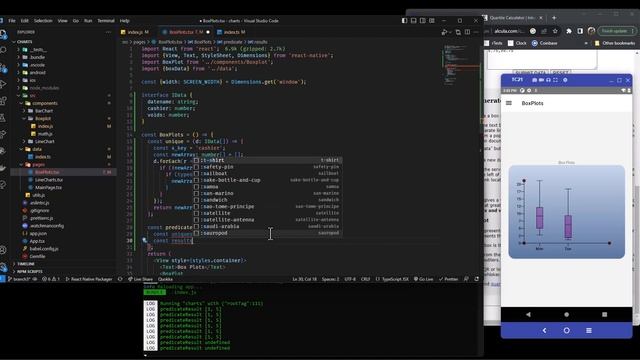Open the hamburger menu in BoxPlots app

(509, 103)
